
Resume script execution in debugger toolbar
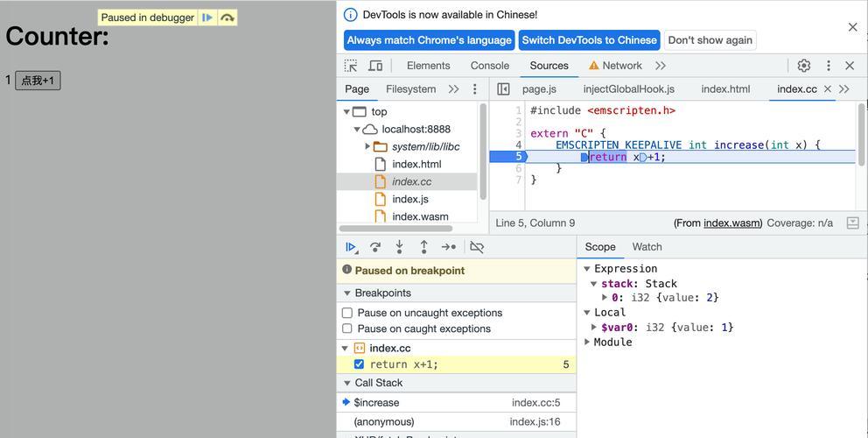(x=351, y=247)
